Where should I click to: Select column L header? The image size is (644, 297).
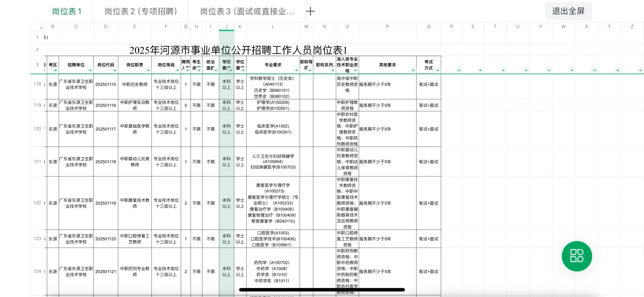(273, 27)
